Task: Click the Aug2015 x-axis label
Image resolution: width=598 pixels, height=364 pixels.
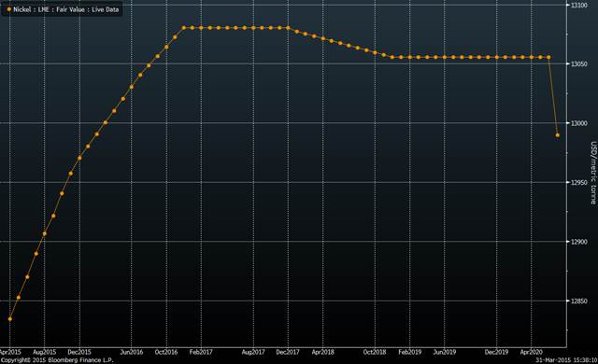Action: click(45, 352)
